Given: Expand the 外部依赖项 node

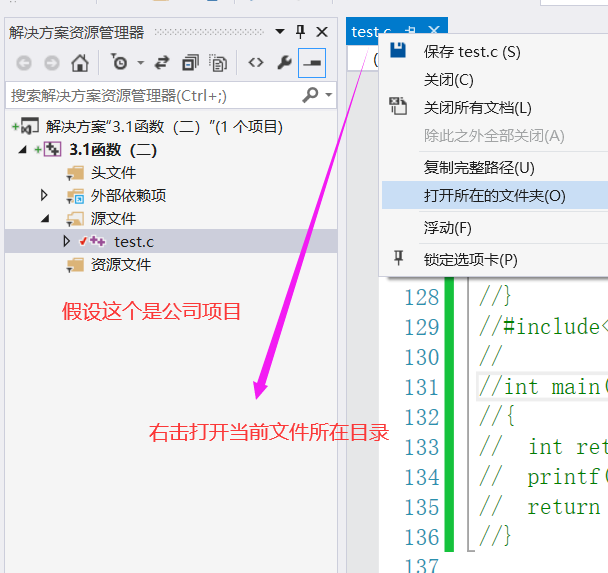Looking at the screenshot, I should tap(44, 195).
